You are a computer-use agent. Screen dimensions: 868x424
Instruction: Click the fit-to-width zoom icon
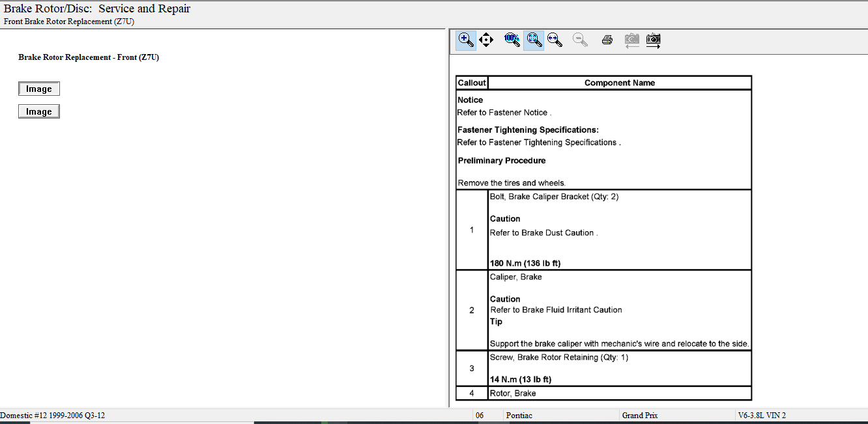555,40
